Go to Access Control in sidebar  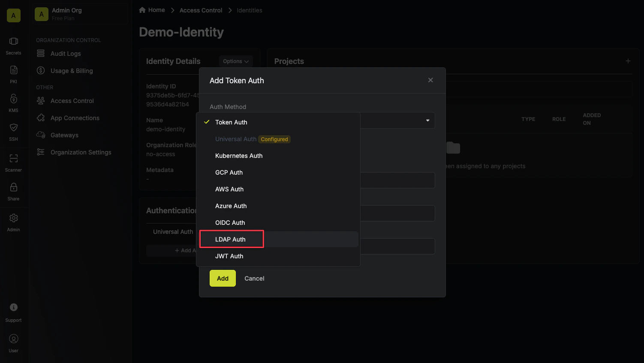(72, 101)
